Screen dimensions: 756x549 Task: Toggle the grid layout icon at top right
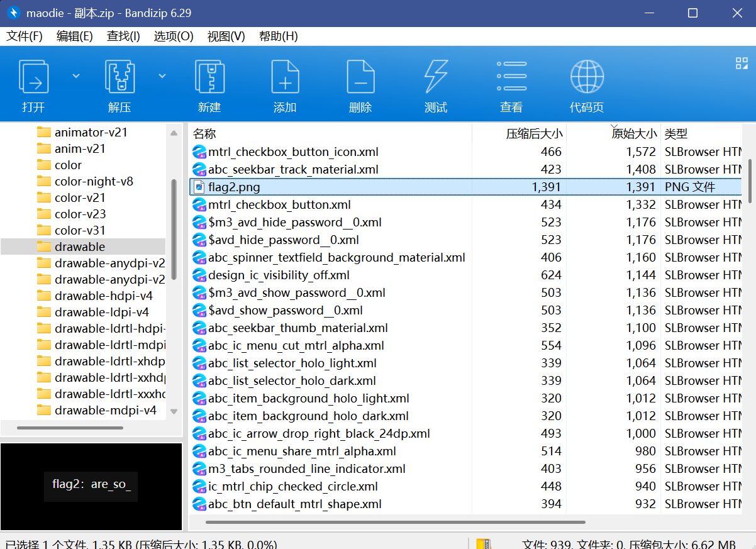pyautogui.click(x=742, y=63)
